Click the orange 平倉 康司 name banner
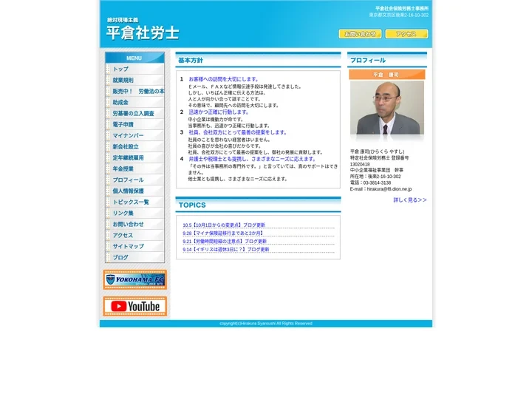 [386, 75]
